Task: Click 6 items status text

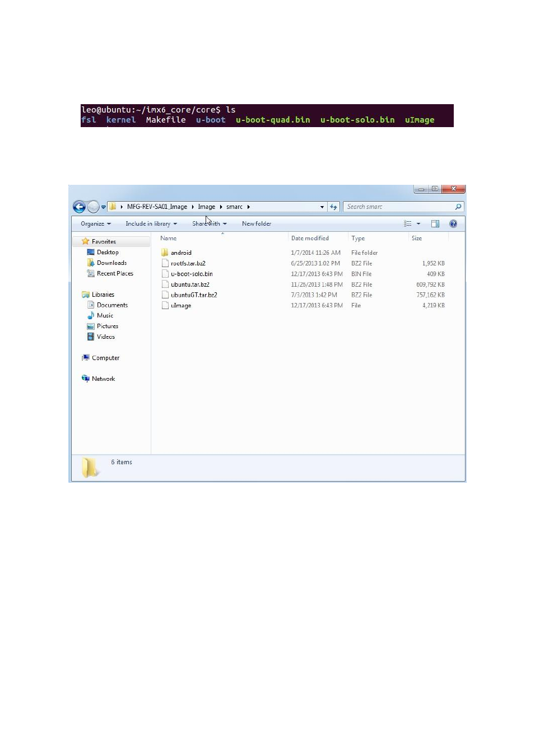Action: tap(122, 462)
